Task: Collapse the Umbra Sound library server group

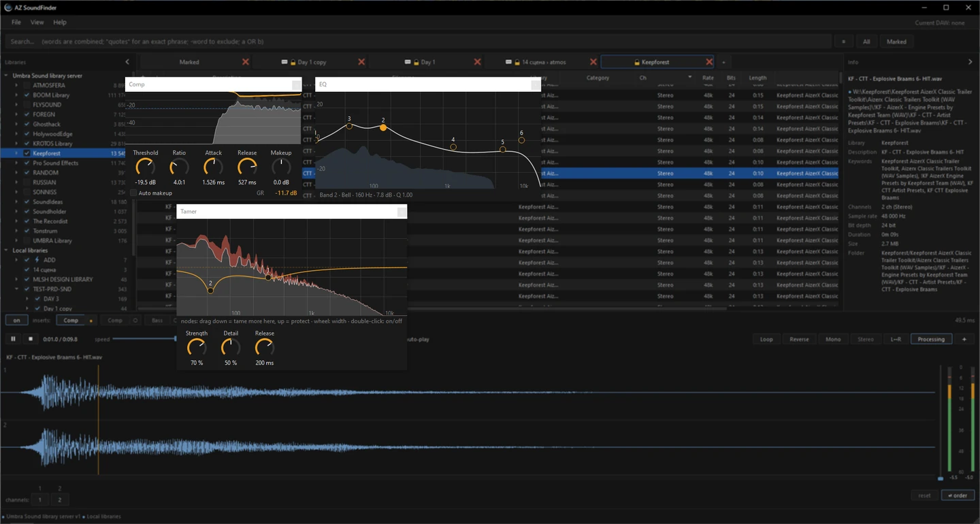Action: pyautogui.click(x=7, y=76)
